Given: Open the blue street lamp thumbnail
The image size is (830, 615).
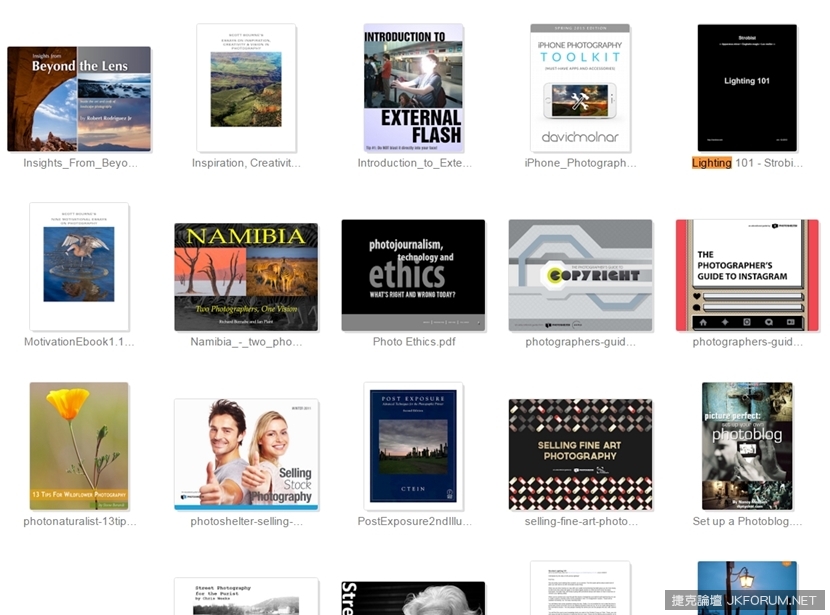Looking at the screenshot, I should pos(747,588).
